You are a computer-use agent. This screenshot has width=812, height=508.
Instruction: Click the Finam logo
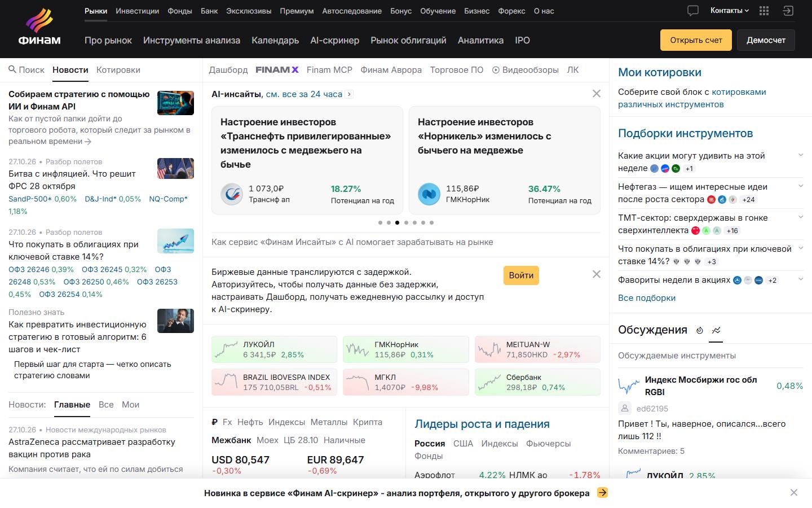(x=39, y=27)
